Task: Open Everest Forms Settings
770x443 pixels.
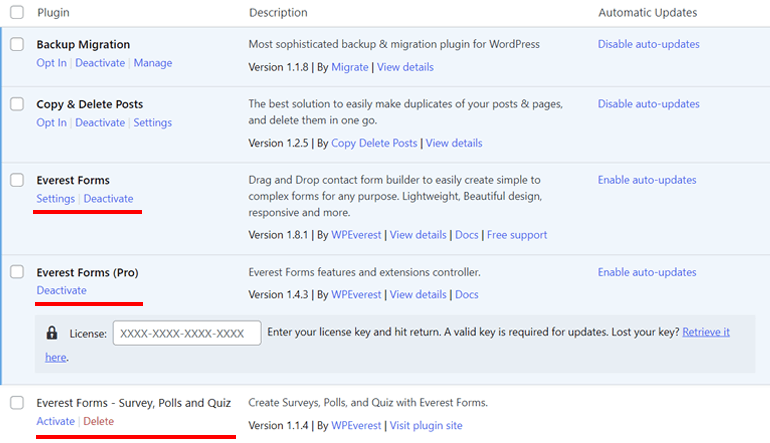Action: coord(55,199)
